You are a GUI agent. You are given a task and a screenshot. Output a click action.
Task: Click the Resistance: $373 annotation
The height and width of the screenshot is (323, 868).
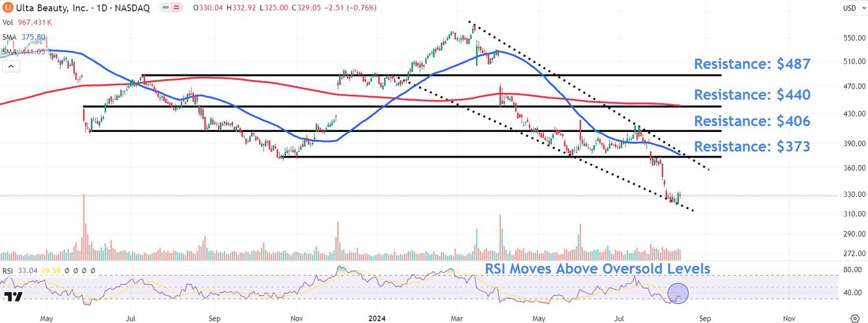coord(752,146)
